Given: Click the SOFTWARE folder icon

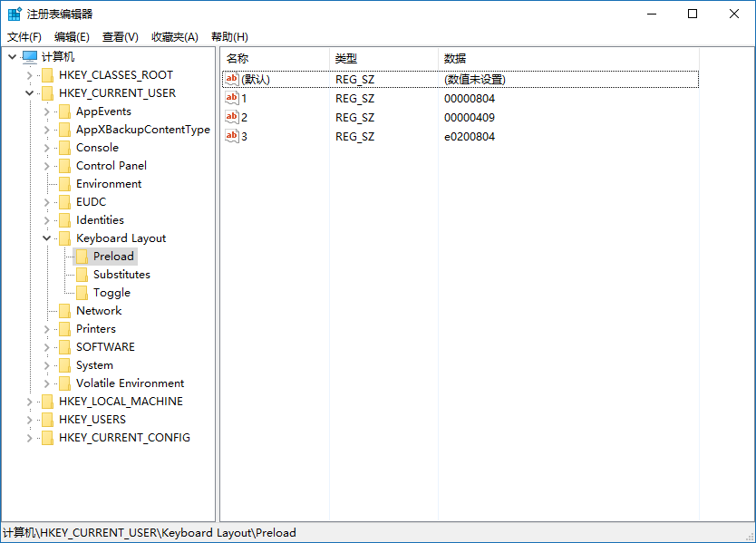Looking at the screenshot, I should coord(64,347).
